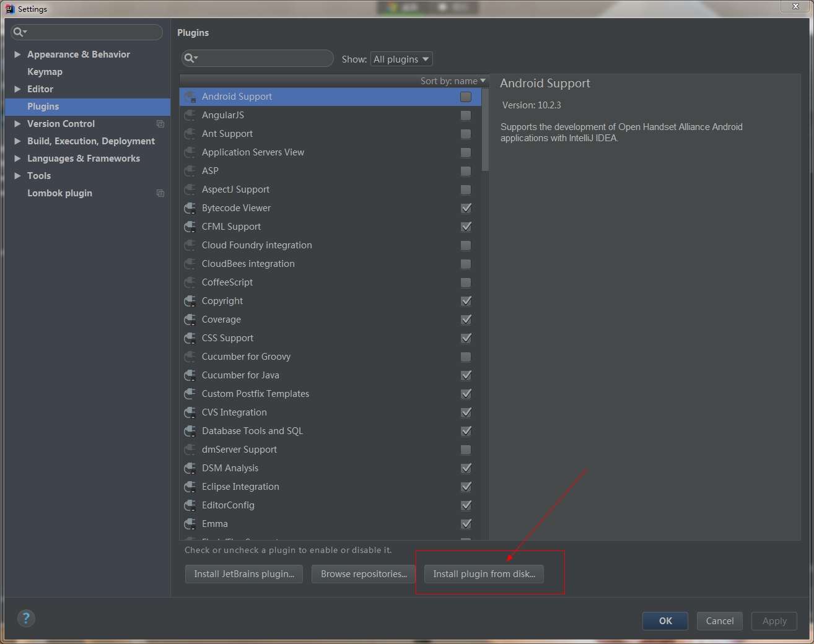The image size is (814, 644).
Task: Click the Cucumber for Java plugin icon
Action: 190,375
